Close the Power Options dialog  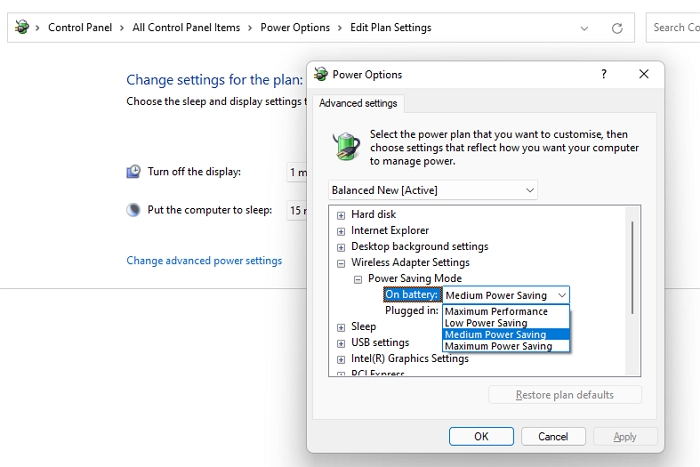(x=643, y=74)
